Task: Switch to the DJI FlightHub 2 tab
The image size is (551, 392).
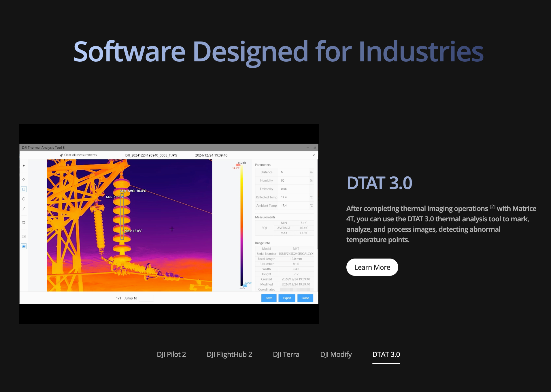Action: [229, 354]
